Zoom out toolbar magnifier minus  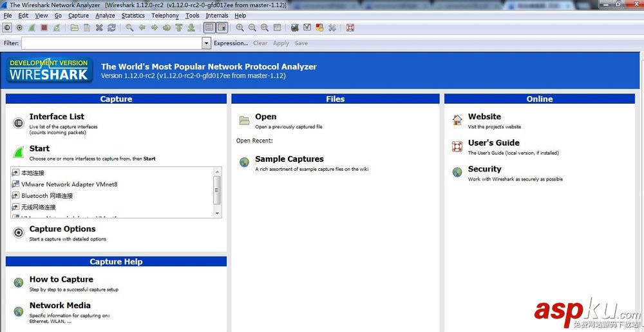tap(252, 28)
